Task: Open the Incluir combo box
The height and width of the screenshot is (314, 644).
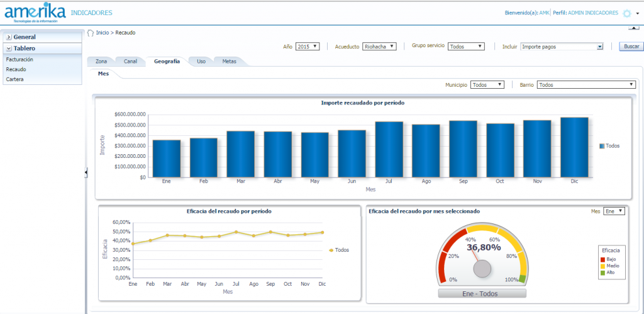Action: [x=562, y=47]
